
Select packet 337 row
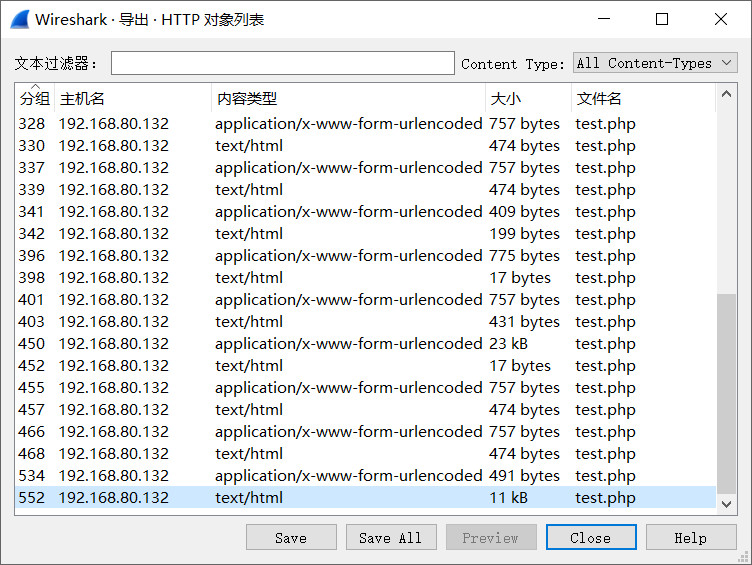pos(365,168)
